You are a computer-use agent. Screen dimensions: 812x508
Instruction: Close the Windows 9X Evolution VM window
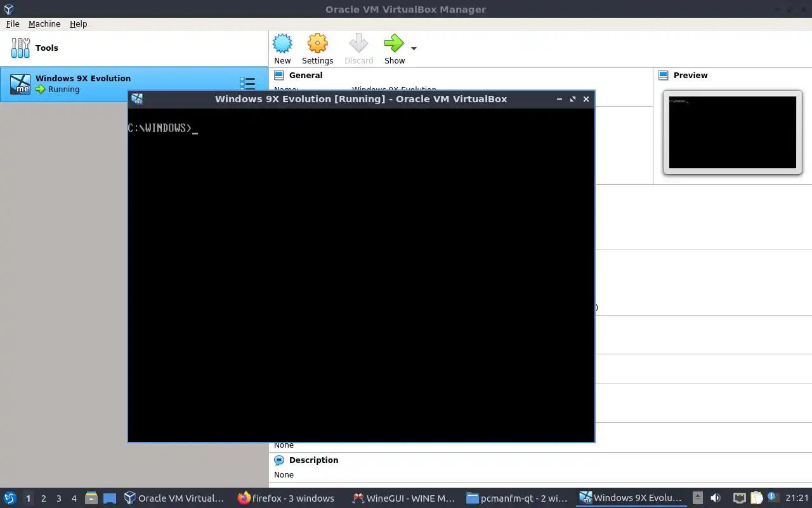[586, 99]
